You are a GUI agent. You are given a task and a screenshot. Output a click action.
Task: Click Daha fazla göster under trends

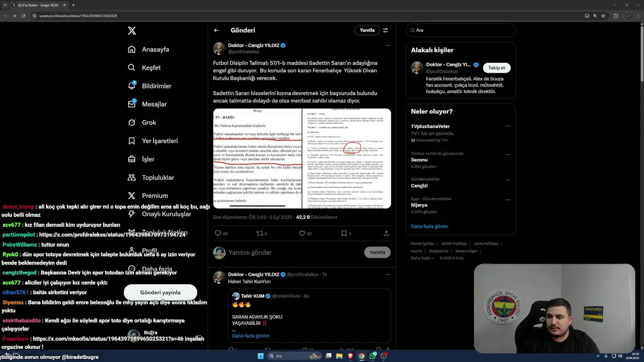429,226
